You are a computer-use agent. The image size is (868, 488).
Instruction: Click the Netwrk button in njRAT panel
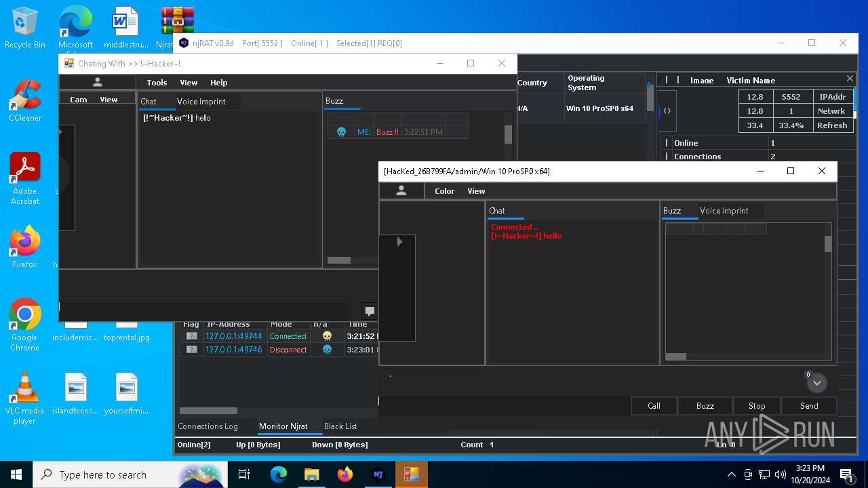(x=832, y=111)
